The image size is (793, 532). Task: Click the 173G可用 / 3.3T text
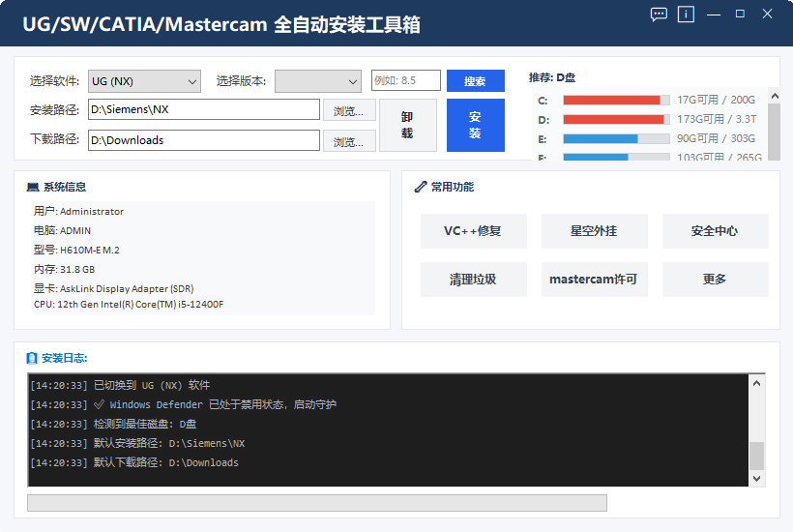[717, 119]
